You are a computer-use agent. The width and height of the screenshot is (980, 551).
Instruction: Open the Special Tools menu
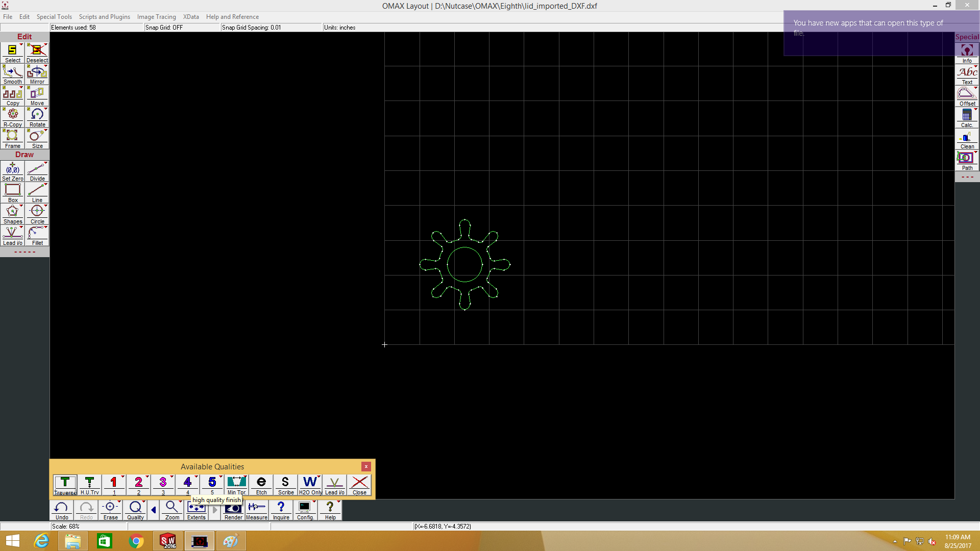[x=54, y=17]
